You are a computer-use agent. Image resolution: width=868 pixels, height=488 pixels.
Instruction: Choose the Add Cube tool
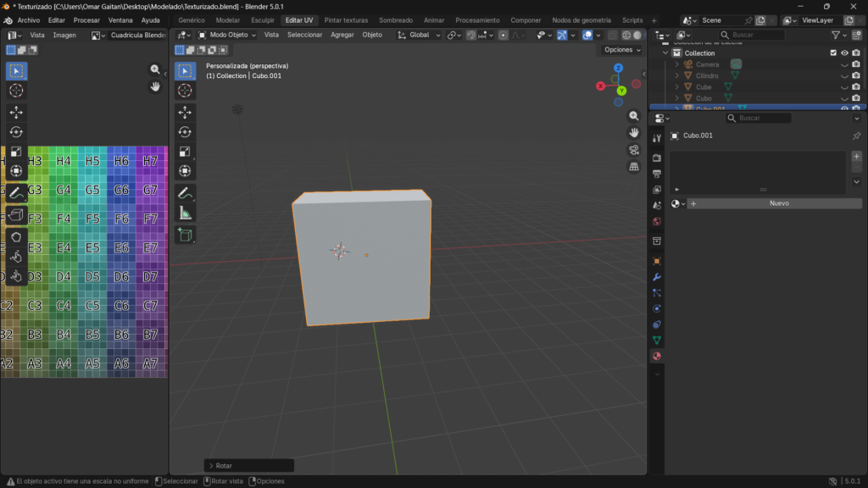(x=185, y=235)
